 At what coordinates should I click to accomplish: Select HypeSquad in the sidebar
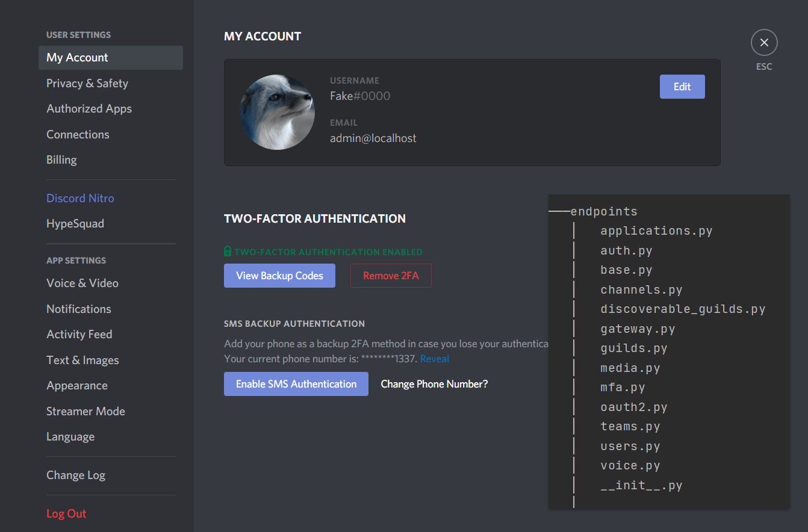75,224
